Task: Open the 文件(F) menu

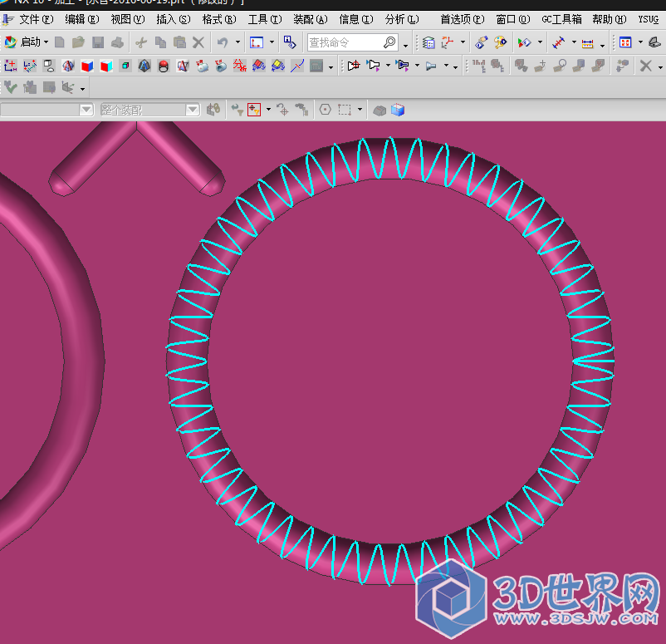Action: (36, 20)
